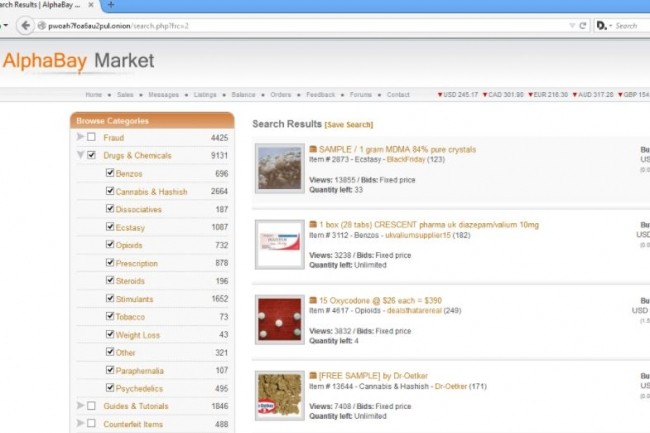Viewport: 650px width, 433px height.
Task: Uncheck the Tobacco checkbox
Action: point(110,316)
